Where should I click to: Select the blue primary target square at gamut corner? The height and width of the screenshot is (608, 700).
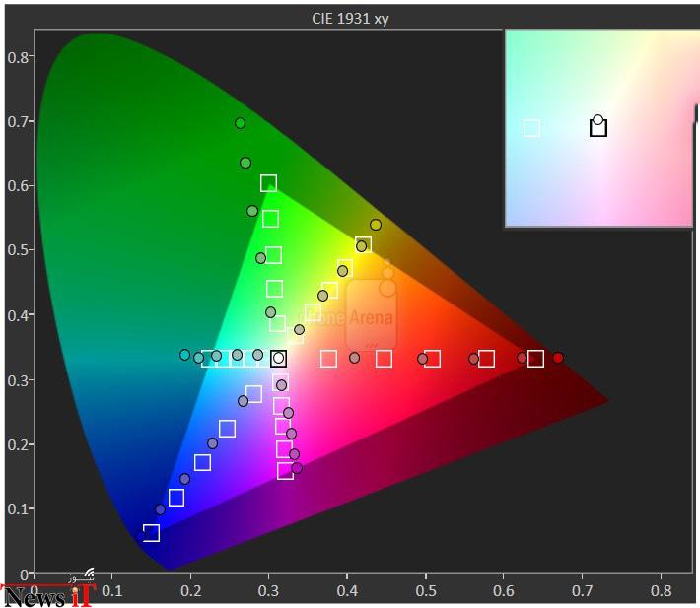[151, 533]
